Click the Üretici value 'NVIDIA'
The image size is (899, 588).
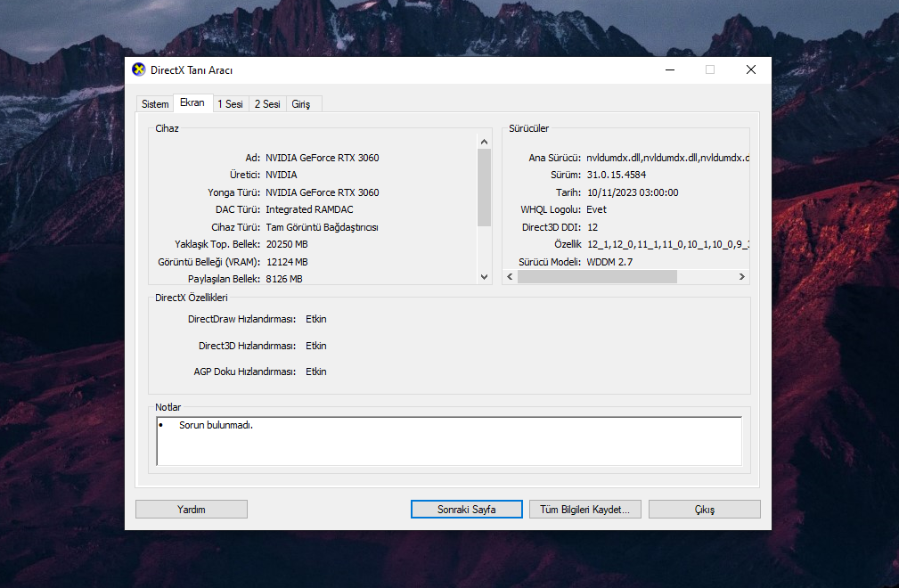(282, 175)
